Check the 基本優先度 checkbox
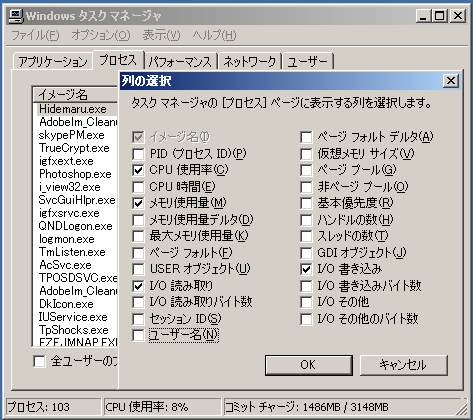Image resolution: width=473 pixels, height=420 pixels. click(x=306, y=203)
